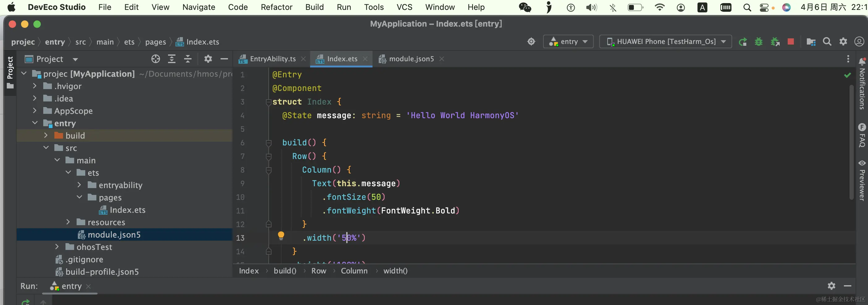This screenshot has width=868, height=305.
Task: Open IDE settings gear in toolbar
Action: 843,41
